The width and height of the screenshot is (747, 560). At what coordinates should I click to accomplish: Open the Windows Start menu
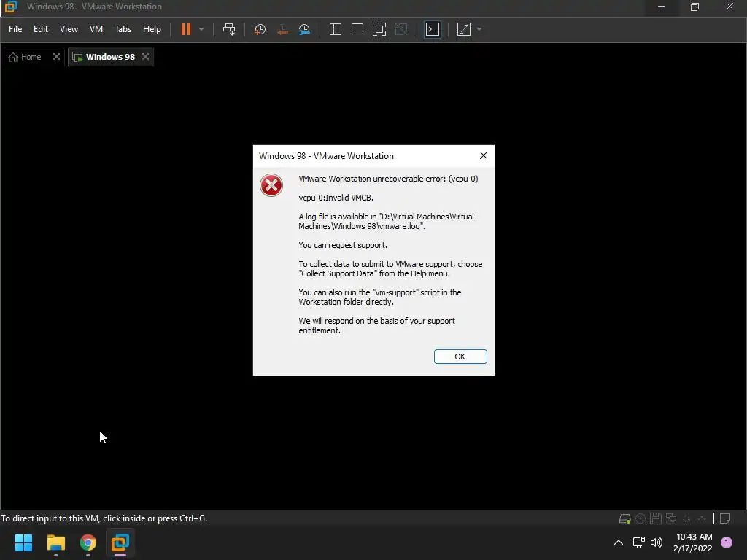(23, 542)
